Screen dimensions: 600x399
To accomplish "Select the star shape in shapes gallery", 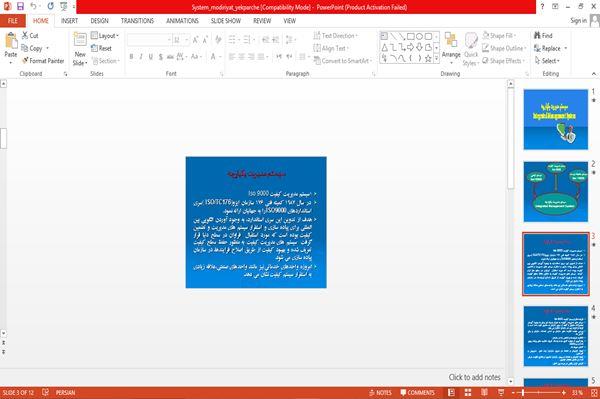I will [x=428, y=58].
